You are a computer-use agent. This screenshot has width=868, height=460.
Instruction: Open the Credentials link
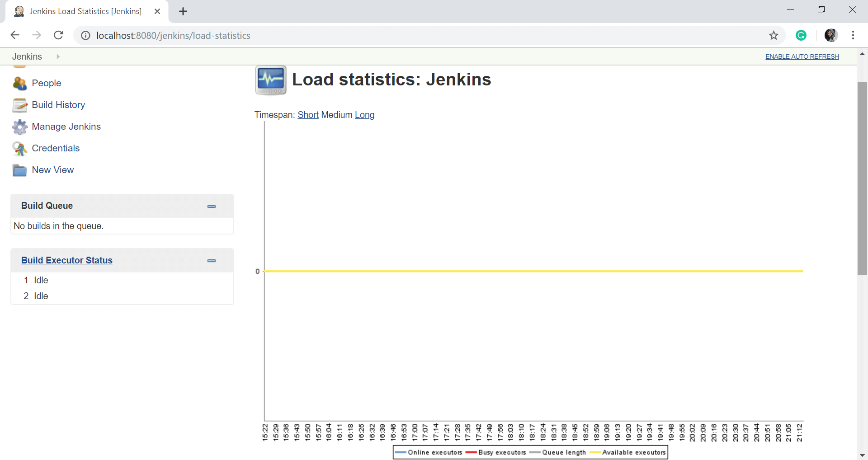pyautogui.click(x=56, y=148)
